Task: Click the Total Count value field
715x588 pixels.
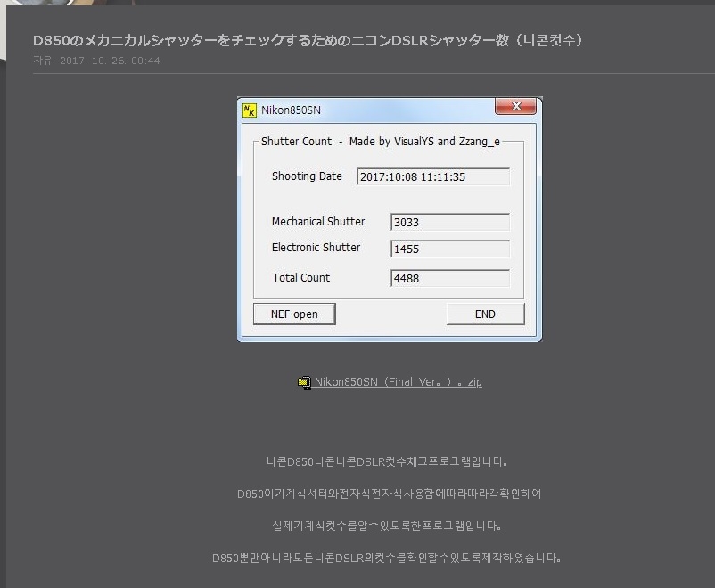Action: 450,278
